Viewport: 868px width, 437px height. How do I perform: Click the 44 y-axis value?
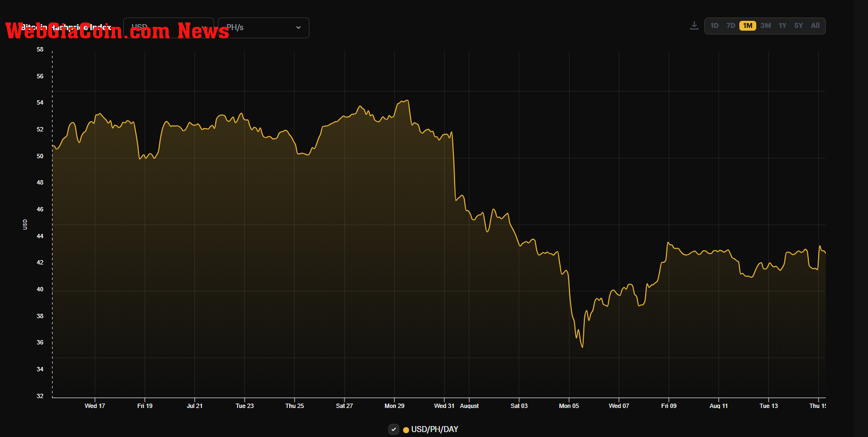pyautogui.click(x=40, y=236)
